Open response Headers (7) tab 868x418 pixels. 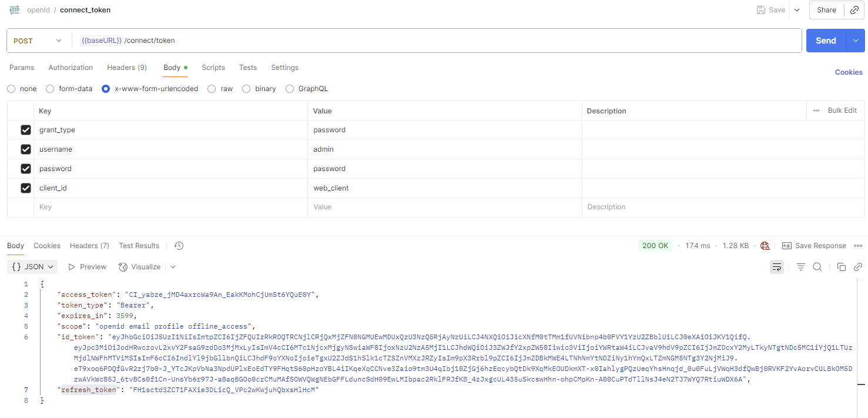point(89,246)
